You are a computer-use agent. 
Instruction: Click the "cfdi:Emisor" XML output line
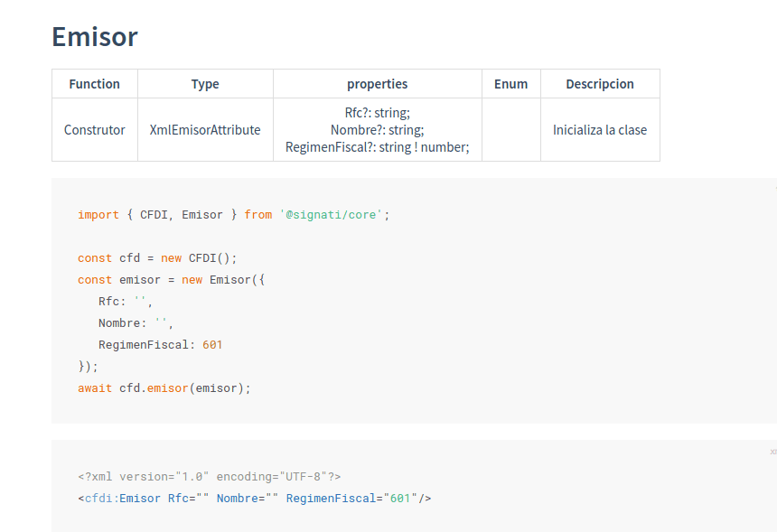point(255,499)
